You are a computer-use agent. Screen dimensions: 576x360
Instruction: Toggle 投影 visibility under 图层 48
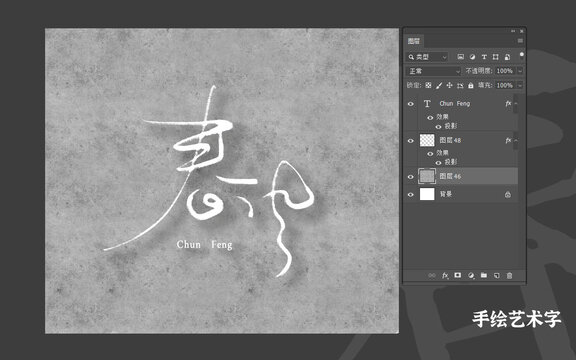pos(438,163)
